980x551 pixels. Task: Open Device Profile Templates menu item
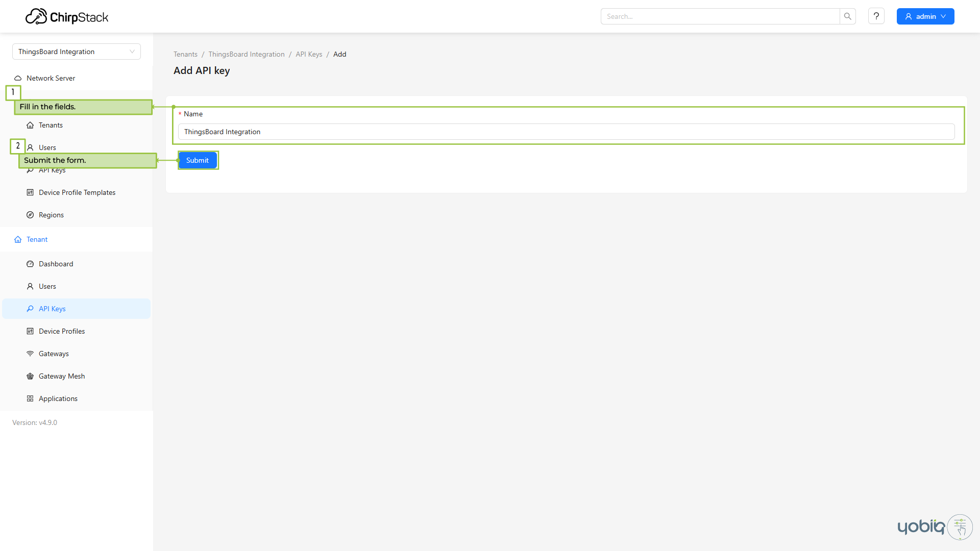pyautogui.click(x=77, y=192)
